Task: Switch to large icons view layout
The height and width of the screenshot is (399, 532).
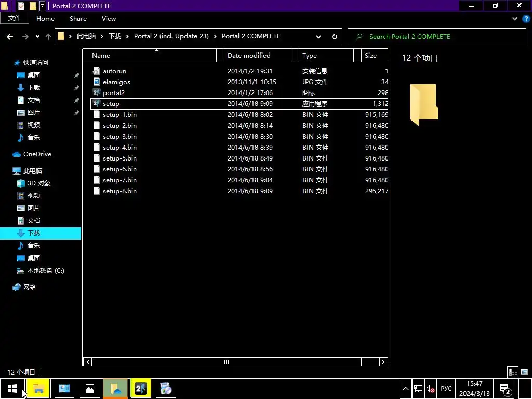Action: click(x=524, y=372)
